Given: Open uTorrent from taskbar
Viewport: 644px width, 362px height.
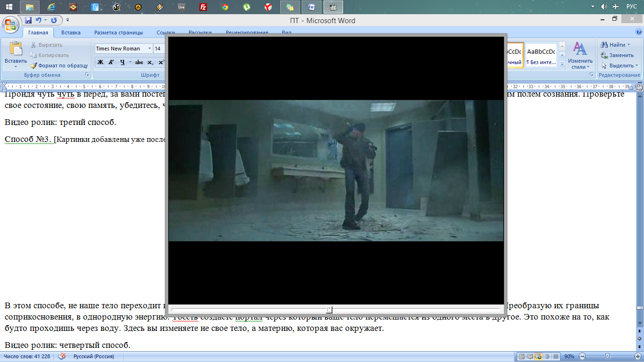Looking at the screenshot, I should pyautogui.click(x=247, y=7).
